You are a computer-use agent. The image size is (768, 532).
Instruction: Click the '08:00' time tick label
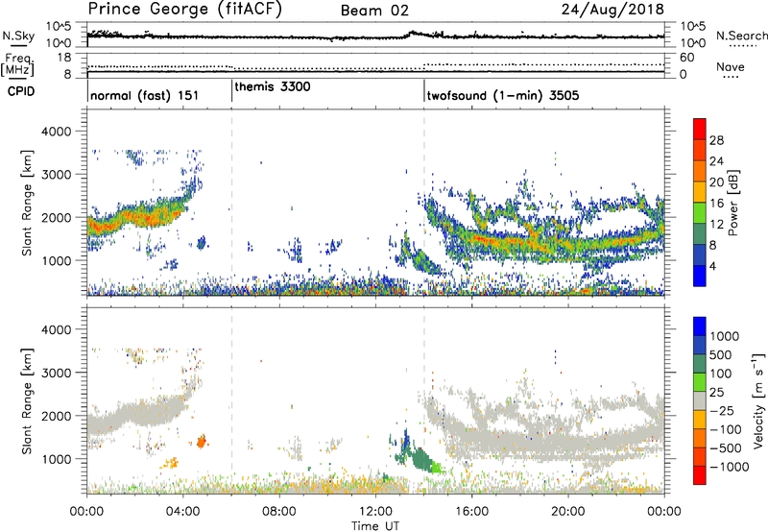279,512
